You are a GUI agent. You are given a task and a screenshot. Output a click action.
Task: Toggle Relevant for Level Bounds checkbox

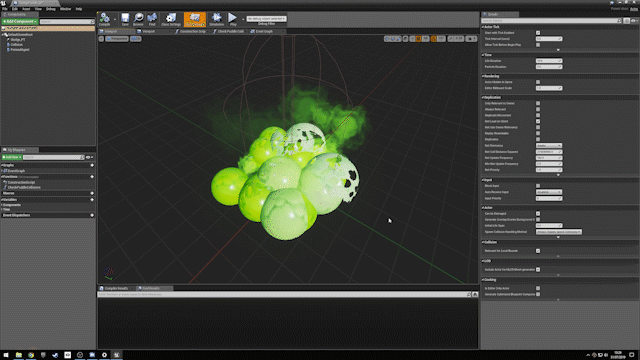538,251
